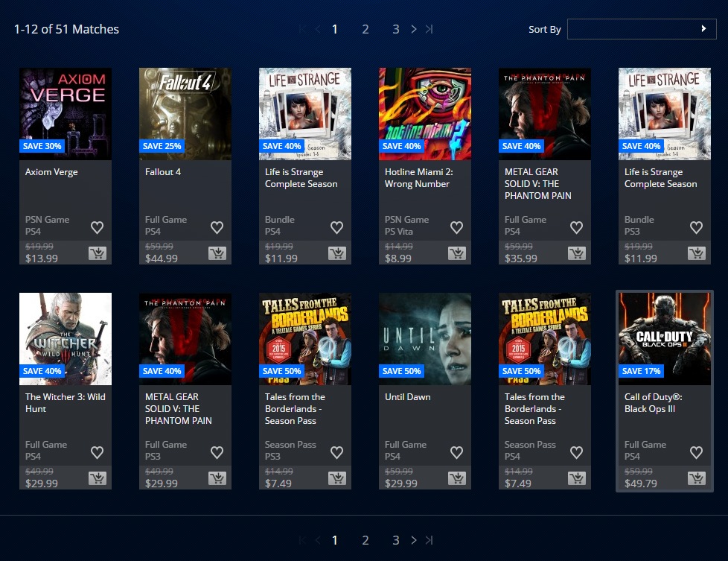This screenshot has width=728, height=561.
Task: Select page 2 in top pagination
Action: pyautogui.click(x=365, y=29)
